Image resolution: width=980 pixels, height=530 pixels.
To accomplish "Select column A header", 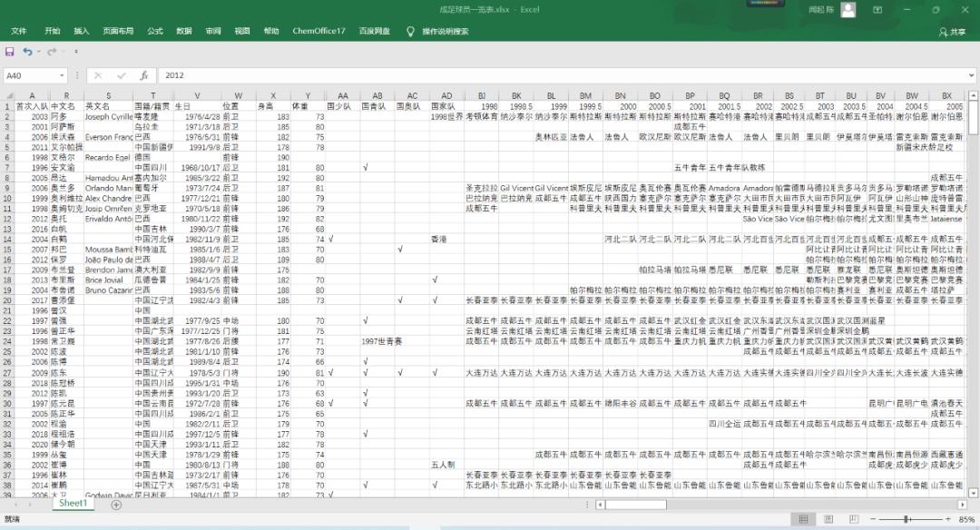I will [x=32, y=95].
